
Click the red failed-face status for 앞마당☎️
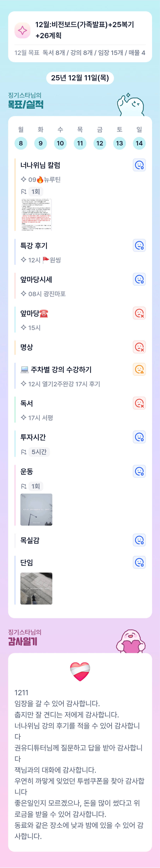(x=139, y=313)
